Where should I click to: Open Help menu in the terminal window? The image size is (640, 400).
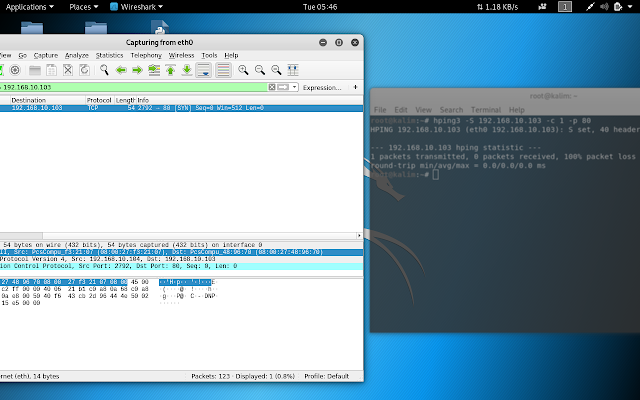(516, 110)
